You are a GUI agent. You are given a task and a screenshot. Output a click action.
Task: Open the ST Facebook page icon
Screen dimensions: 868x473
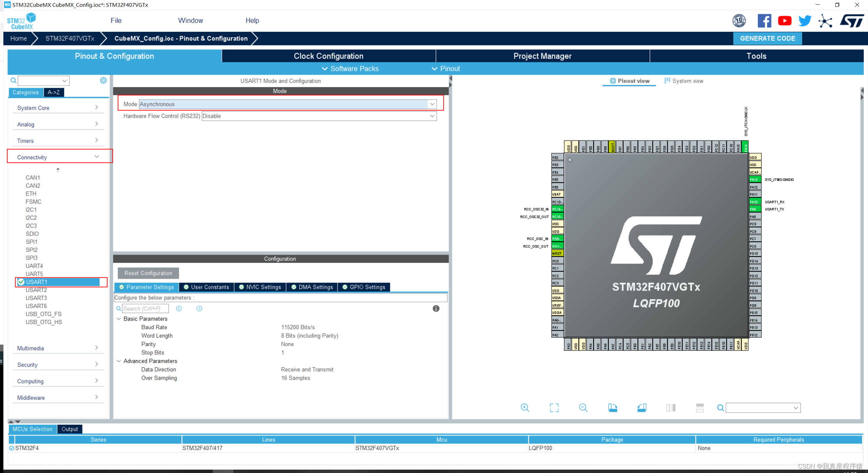[x=764, y=21]
